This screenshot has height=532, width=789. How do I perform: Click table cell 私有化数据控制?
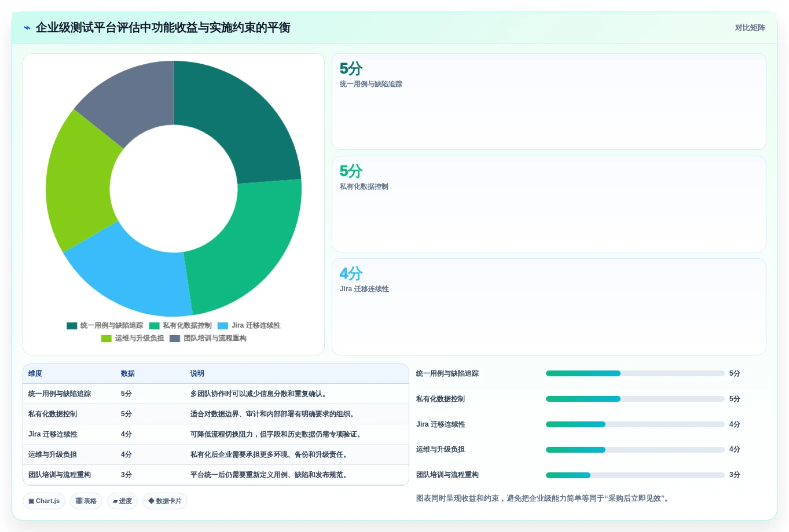(x=53, y=414)
